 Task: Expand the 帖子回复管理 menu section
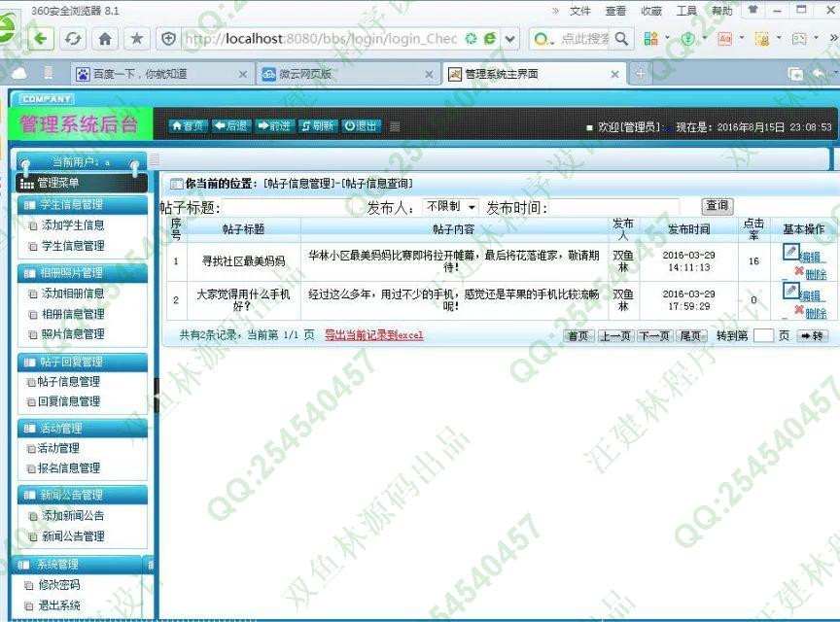(x=82, y=363)
